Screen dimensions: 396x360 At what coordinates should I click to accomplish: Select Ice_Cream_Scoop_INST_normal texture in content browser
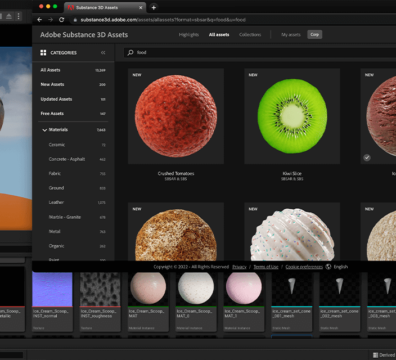(52, 302)
